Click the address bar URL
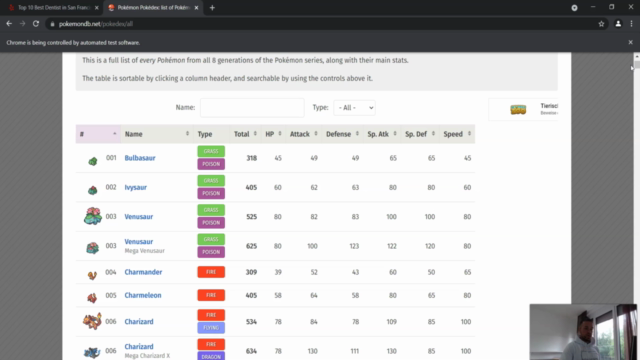Viewport: 640px width, 360px height. tap(96, 24)
